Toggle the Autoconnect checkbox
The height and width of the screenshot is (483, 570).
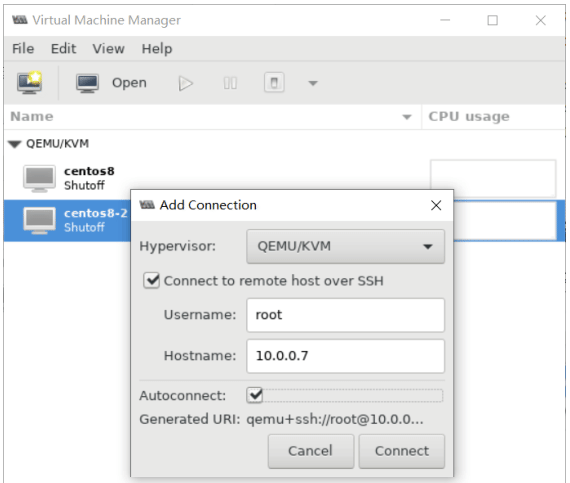(255, 395)
